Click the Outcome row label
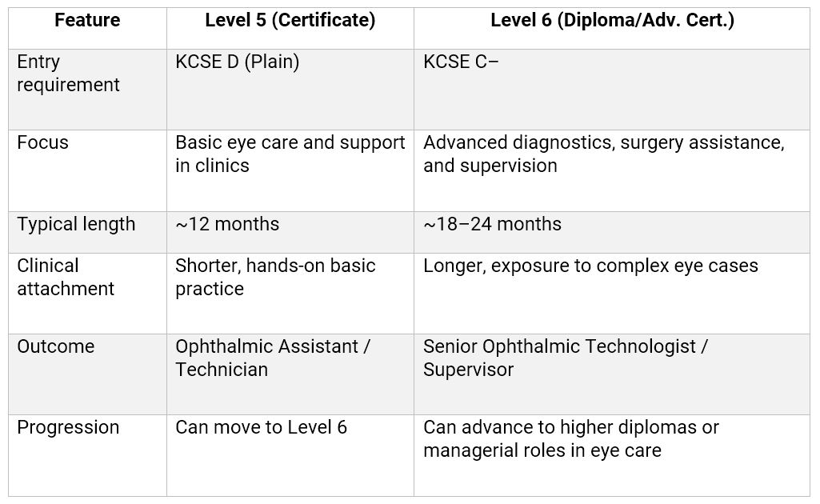The width and height of the screenshot is (820, 504). (x=56, y=347)
